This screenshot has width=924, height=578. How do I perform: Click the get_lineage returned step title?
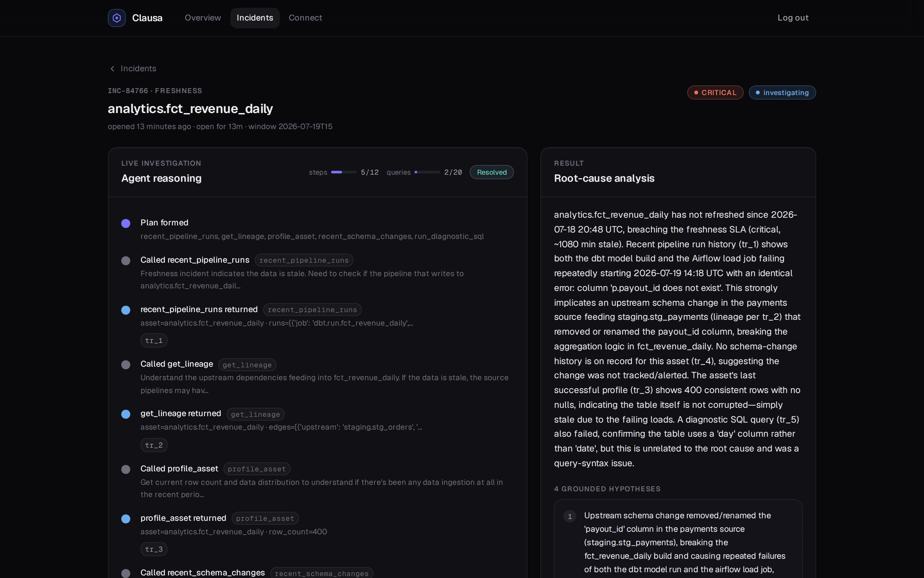(x=181, y=413)
